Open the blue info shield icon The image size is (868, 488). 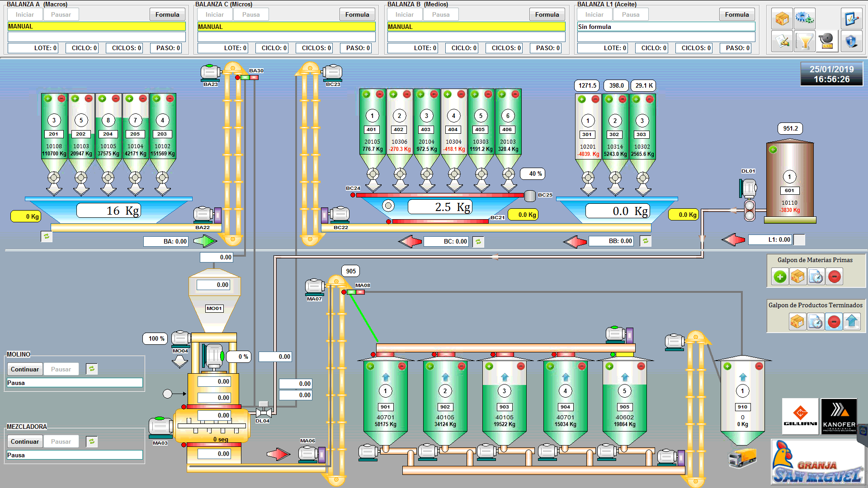tap(851, 41)
